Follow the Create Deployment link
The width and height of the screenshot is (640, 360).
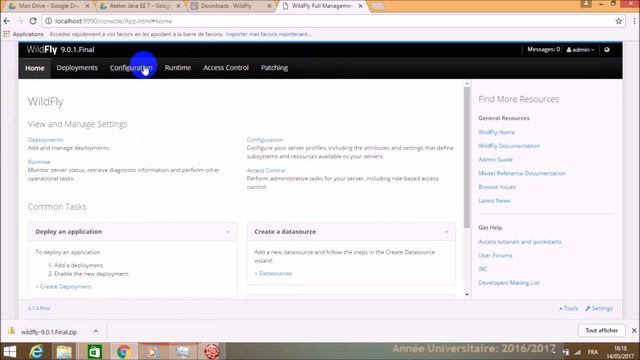(x=64, y=287)
